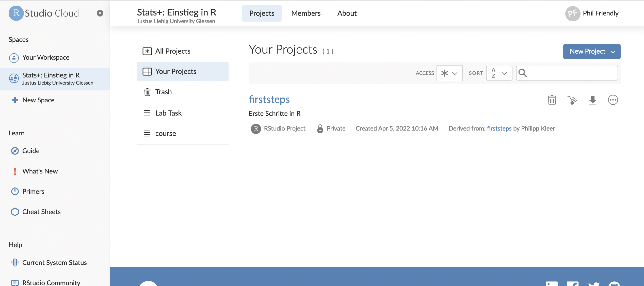
Task: Select Your Projects in the side menu
Action: point(183,72)
